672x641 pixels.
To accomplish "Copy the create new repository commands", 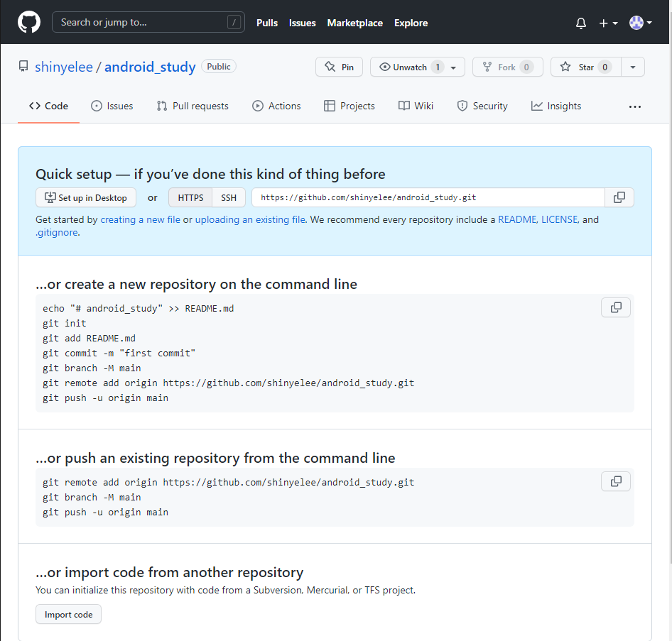I will pyautogui.click(x=616, y=307).
